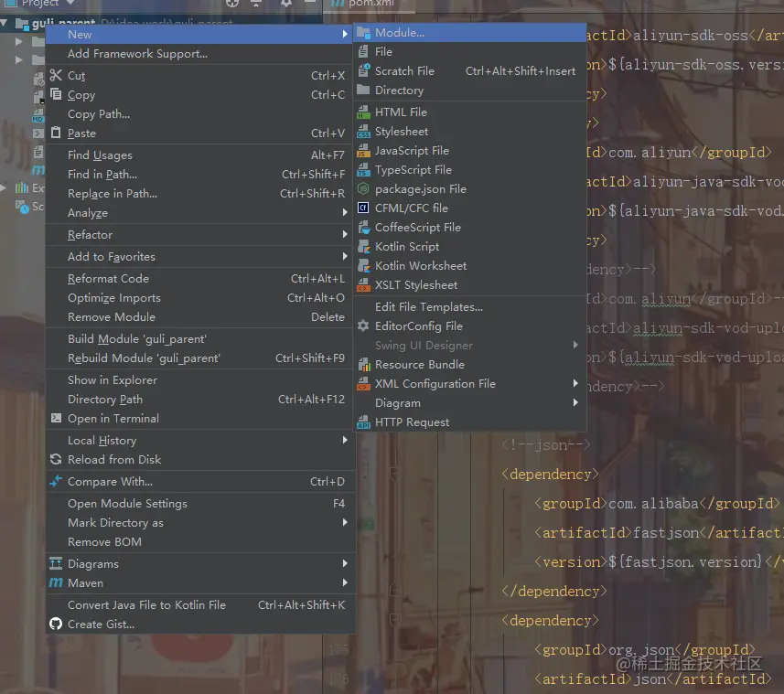Screen dimensions: 784x694
Task: Expand the New submenu arrow
Action: (345, 35)
